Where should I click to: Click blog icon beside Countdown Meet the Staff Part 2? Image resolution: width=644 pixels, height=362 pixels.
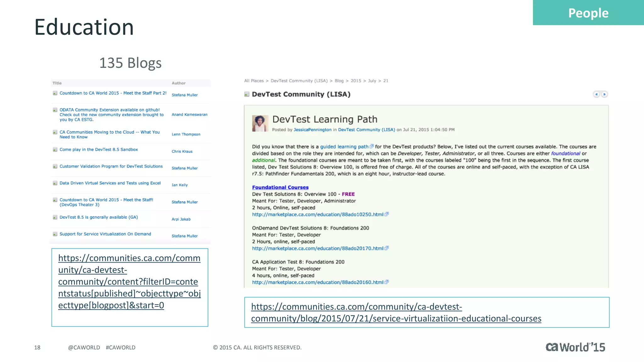click(x=55, y=93)
